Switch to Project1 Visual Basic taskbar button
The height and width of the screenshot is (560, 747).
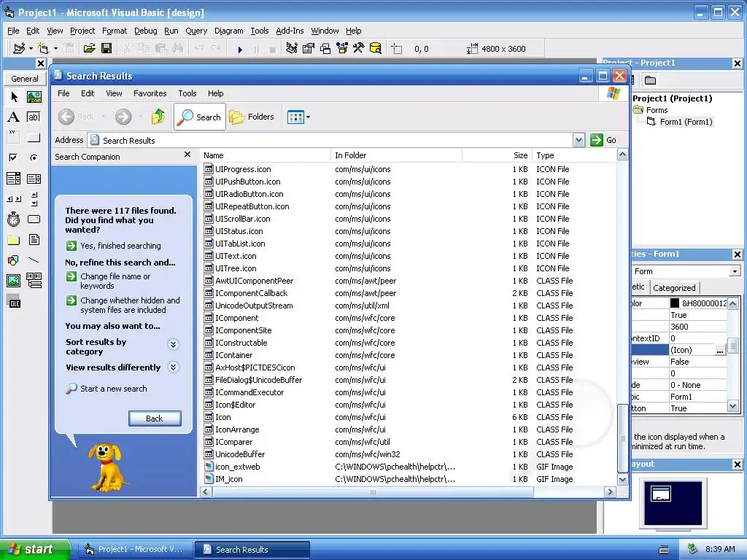pyautogui.click(x=135, y=549)
